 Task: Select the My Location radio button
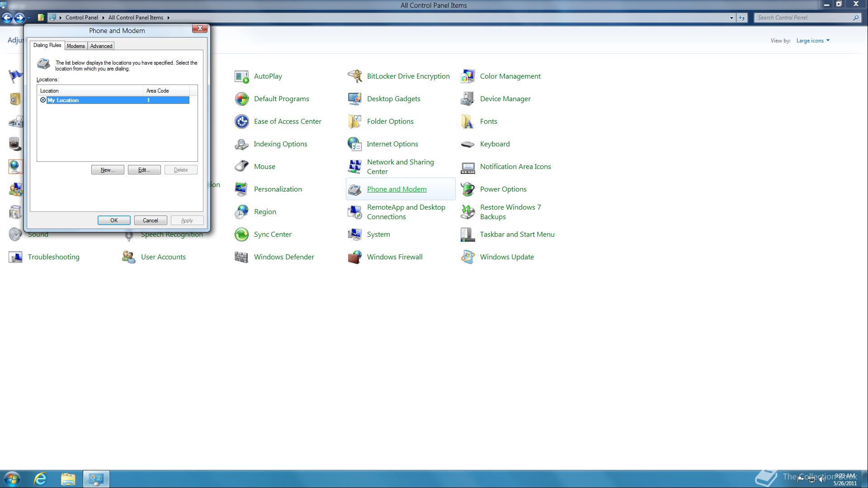(x=43, y=100)
